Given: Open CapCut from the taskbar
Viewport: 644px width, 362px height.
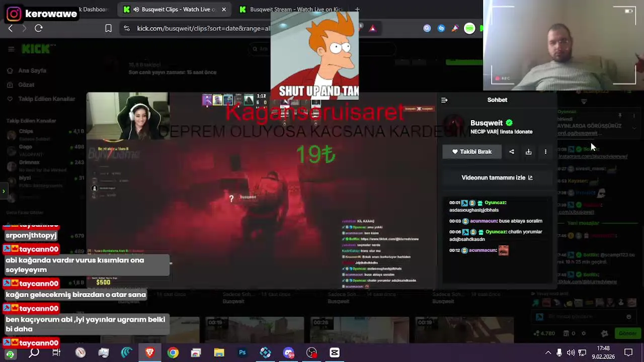Looking at the screenshot, I should click(335, 353).
